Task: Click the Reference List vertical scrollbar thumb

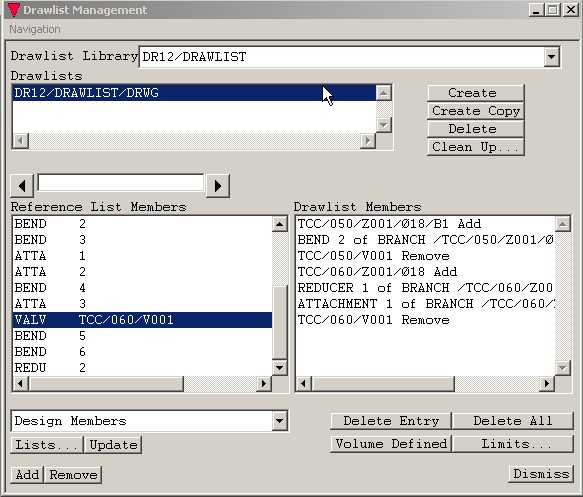Action: [280, 322]
